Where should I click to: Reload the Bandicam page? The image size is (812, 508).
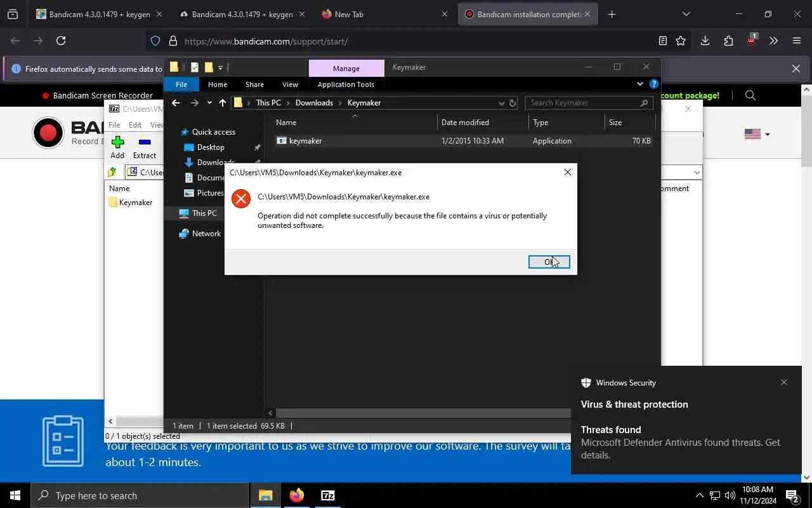pyautogui.click(x=61, y=41)
